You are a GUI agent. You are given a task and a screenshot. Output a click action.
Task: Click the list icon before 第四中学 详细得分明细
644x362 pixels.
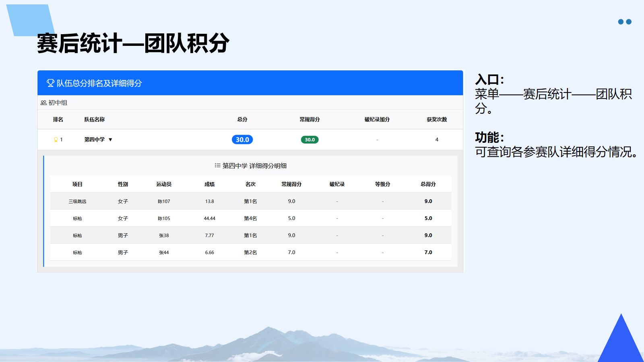(x=217, y=166)
